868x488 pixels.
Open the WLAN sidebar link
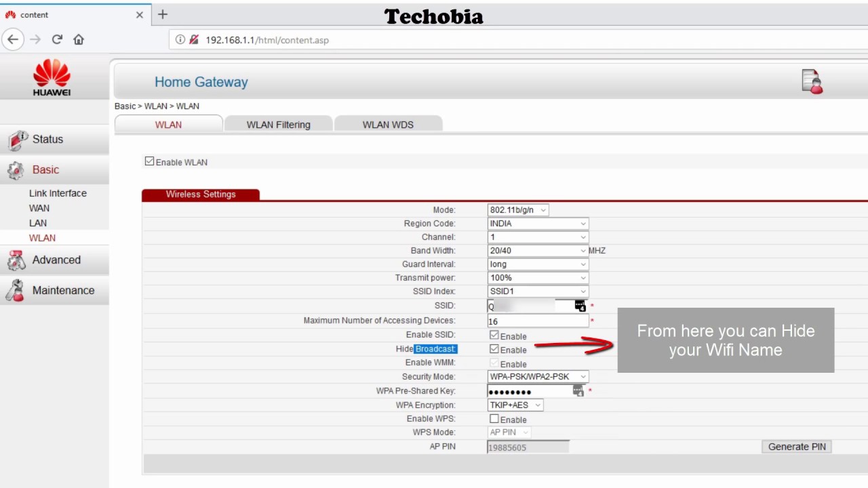coord(42,238)
